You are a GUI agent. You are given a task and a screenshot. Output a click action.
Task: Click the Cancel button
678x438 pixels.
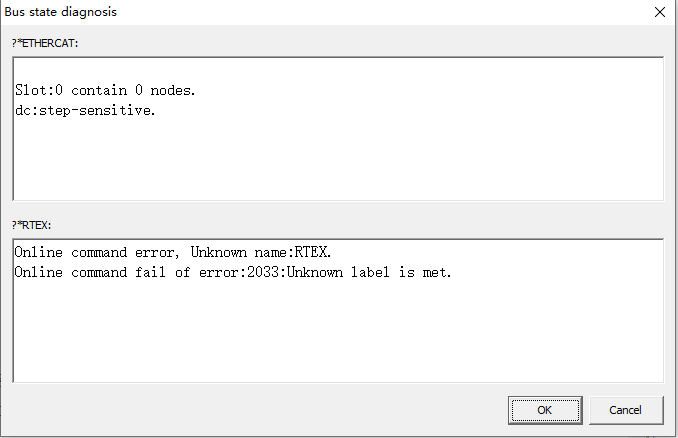(x=626, y=410)
